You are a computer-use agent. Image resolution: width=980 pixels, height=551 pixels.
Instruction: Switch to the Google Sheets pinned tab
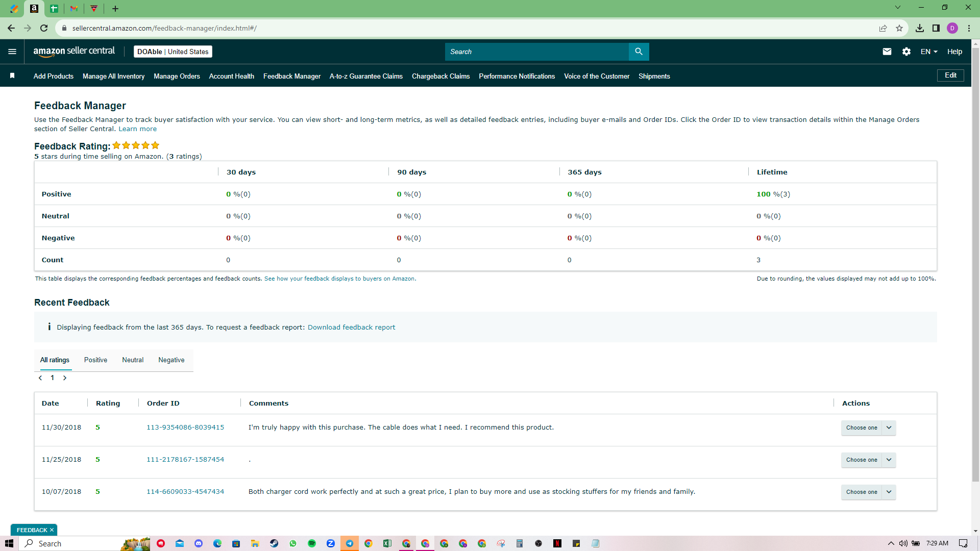54,9
